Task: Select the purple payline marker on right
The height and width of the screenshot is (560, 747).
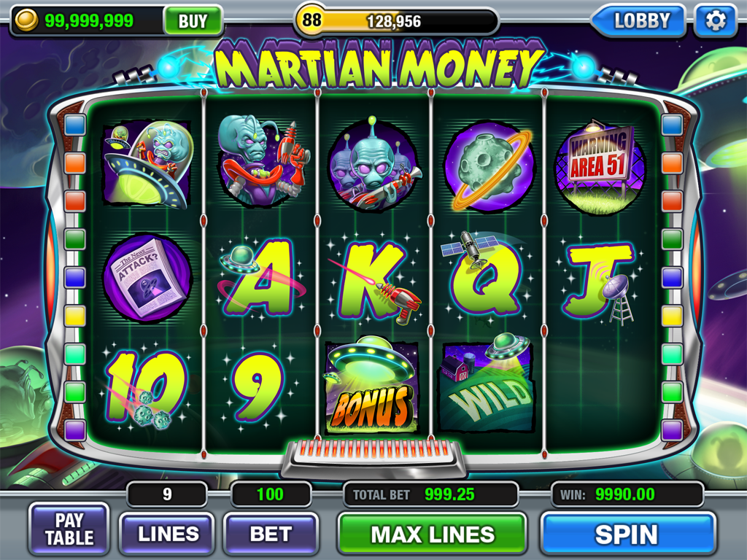Action: pyautogui.click(x=672, y=429)
